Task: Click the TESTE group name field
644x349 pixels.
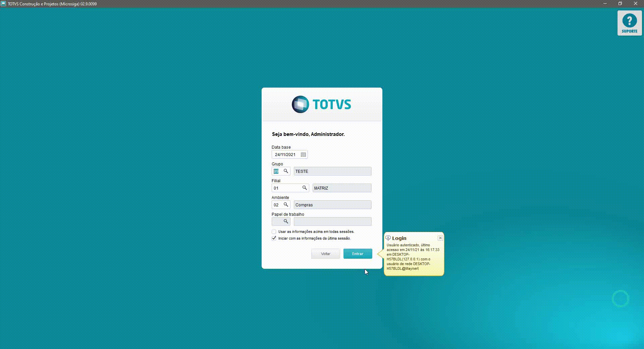Action: (332, 171)
